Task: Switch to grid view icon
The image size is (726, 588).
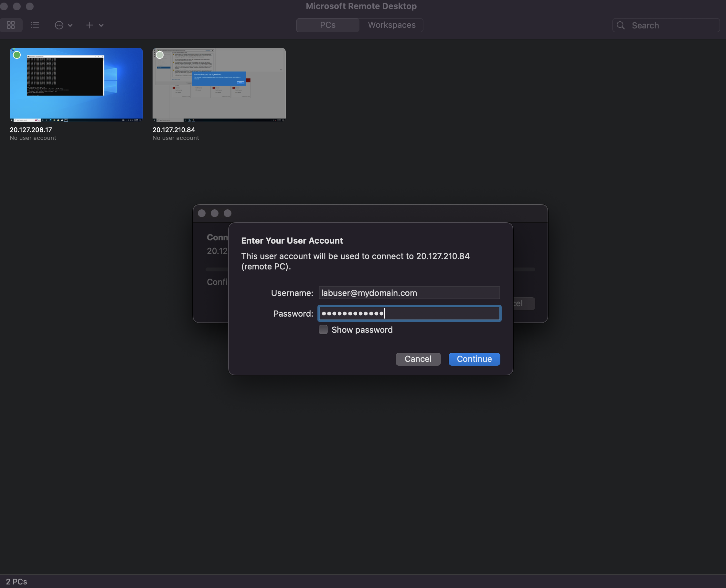Action: click(x=11, y=25)
